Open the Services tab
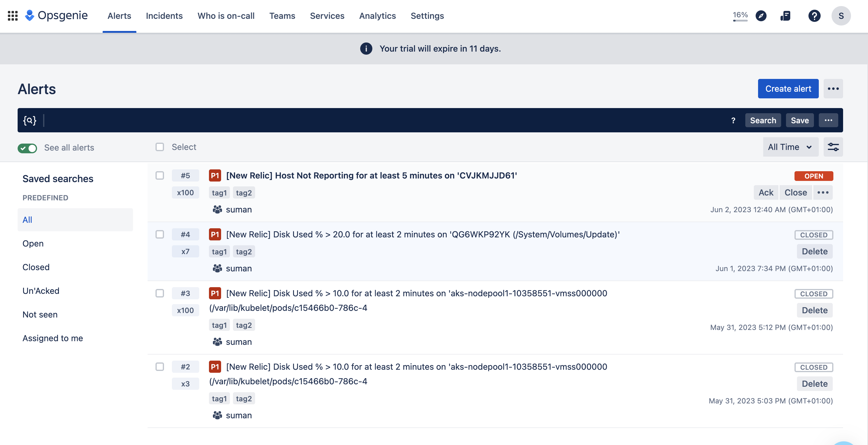The width and height of the screenshot is (868, 445). pyautogui.click(x=327, y=16)
